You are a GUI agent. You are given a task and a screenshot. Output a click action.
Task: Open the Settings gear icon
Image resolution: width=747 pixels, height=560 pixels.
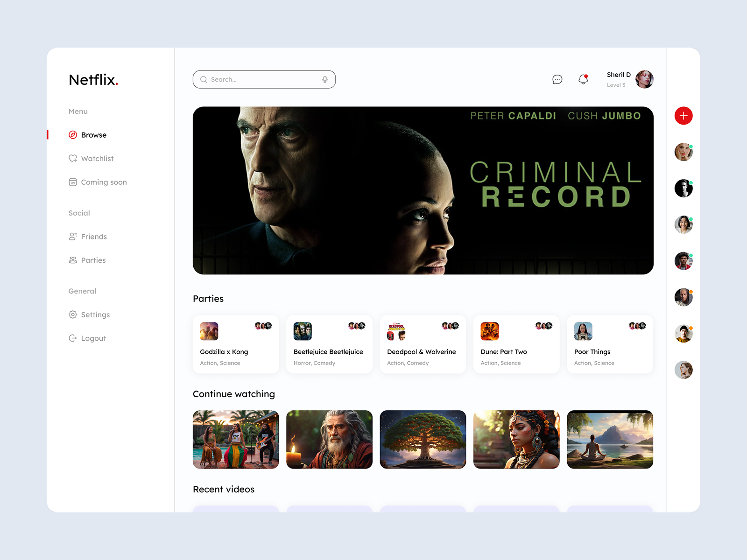73,315
